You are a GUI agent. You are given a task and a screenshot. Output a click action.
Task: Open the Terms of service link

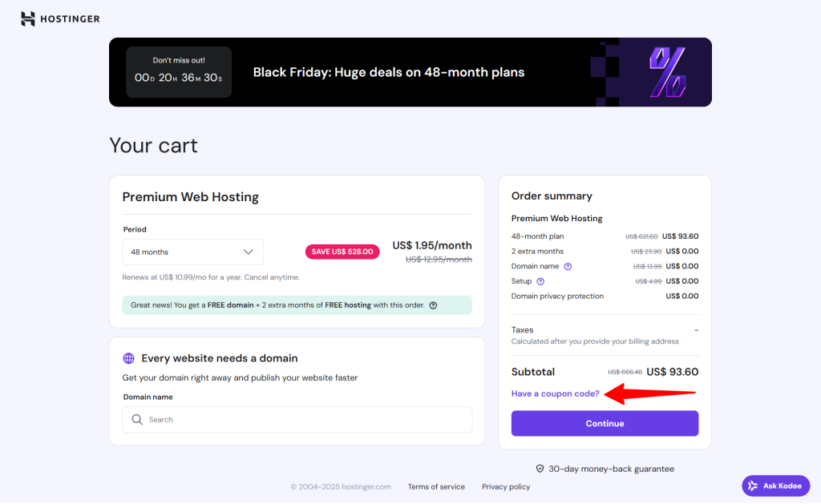point(436,486)
